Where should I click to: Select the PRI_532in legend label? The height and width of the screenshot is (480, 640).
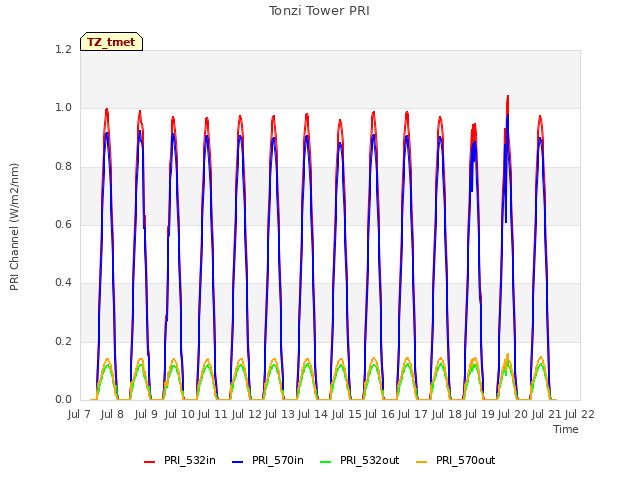tap(189, 460)
